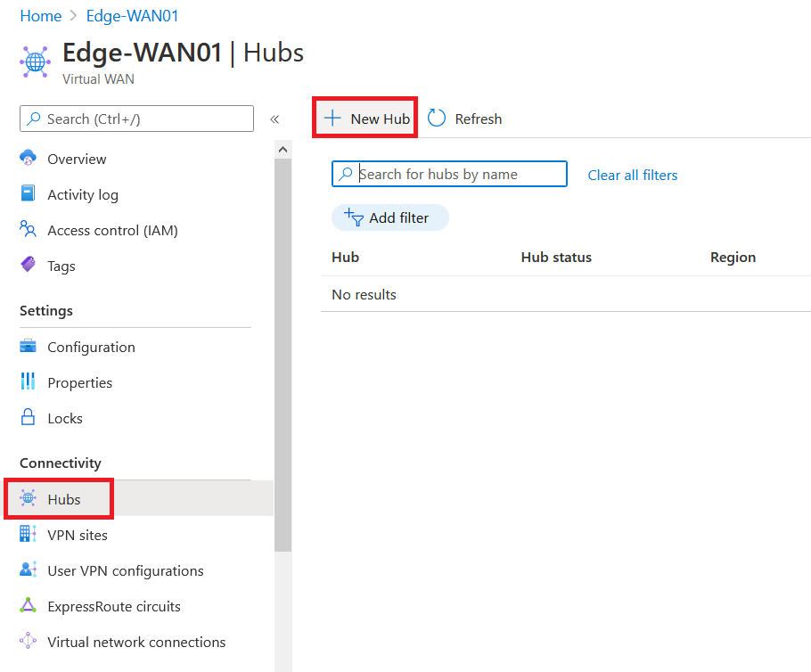Click the magnifier in sidebar search
Image resolution: width=811 pixels, height=672 pixels.
(x=34, y=119)
